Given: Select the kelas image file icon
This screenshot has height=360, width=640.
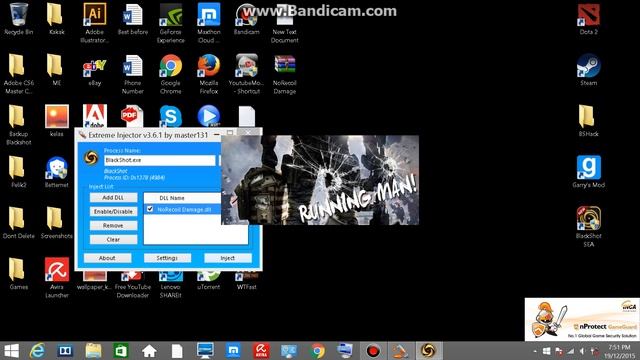Looking at the screenshot, I should 57,121.
